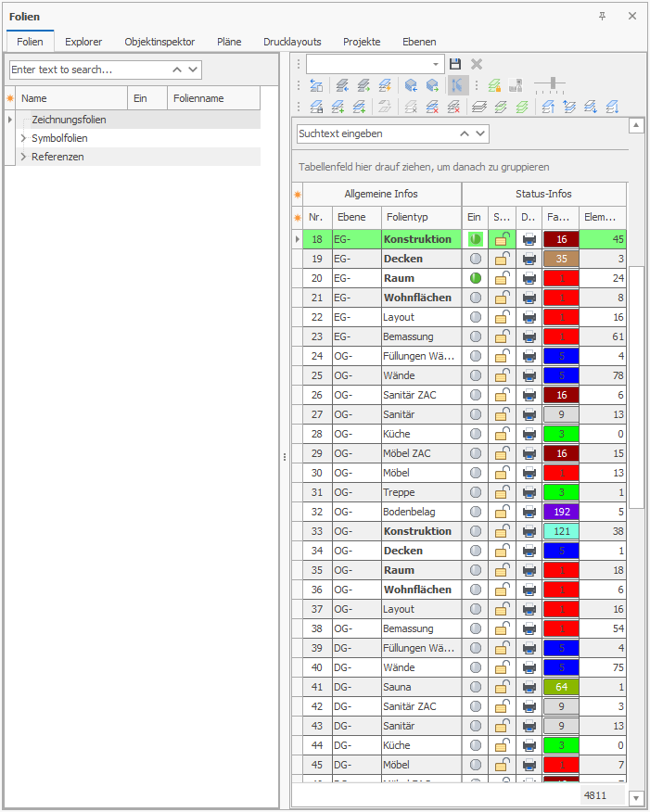Switch to the Objektinspektor tab
650x812 pixels.
pyautogui.click(x=159, y=42)
